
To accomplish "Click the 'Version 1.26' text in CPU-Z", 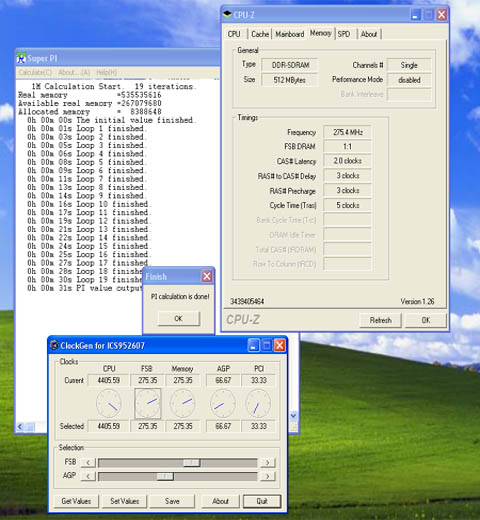I will click(417, 301).
